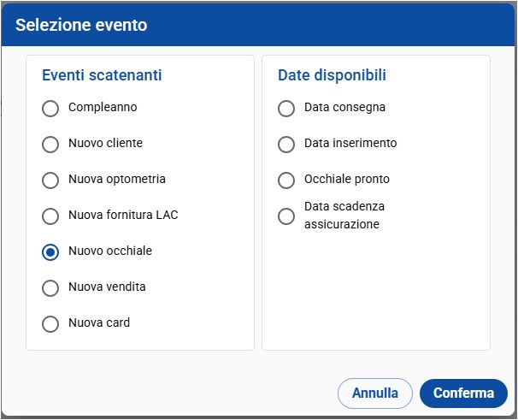Click the Eventi scatenanti heading
This screenshot has width=518, height=420.
(102, 75)
